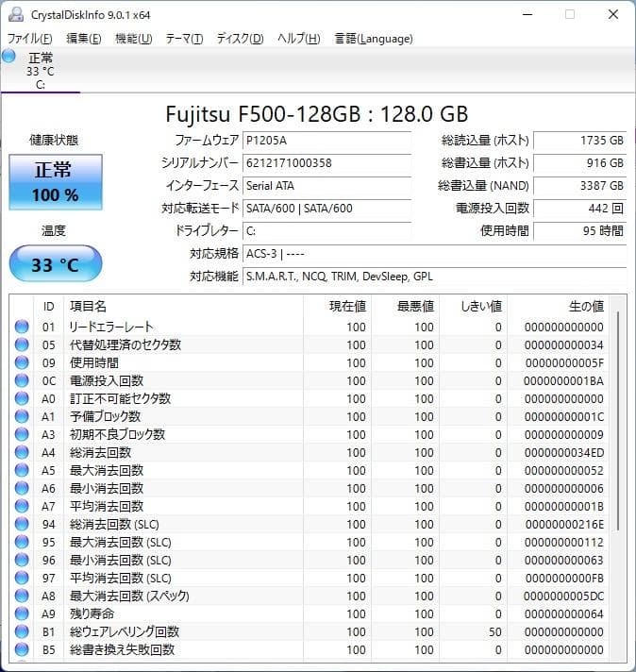Open the 機能(U) menu
This screenshot has width=636, height=672.
(x=134, y=39)
